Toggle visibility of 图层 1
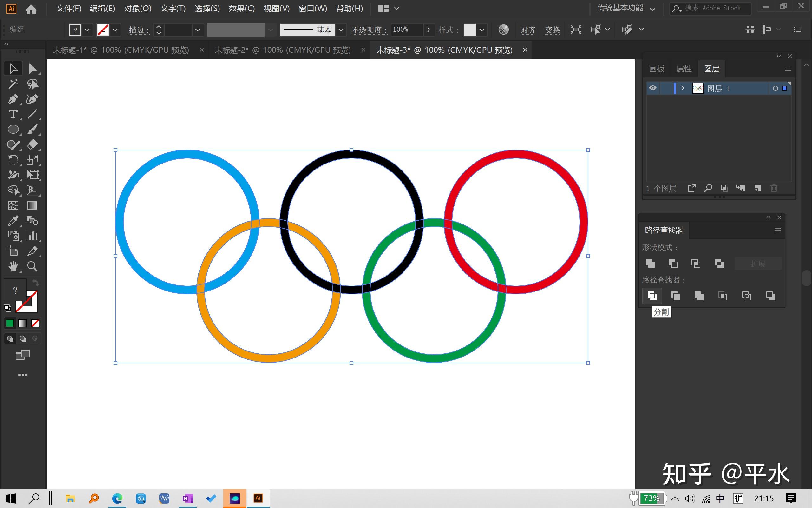Screen dimensions: 812x508 tap(653, 88)
